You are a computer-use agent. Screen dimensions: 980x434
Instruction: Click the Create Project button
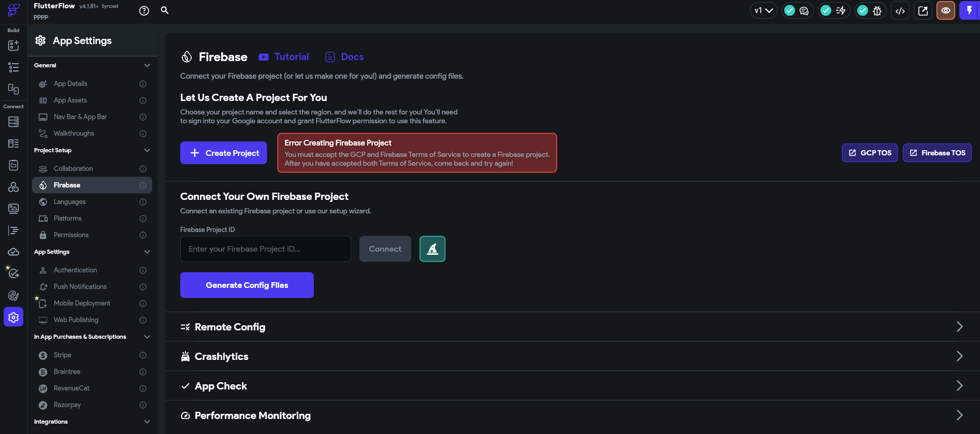tap(224, 153)
